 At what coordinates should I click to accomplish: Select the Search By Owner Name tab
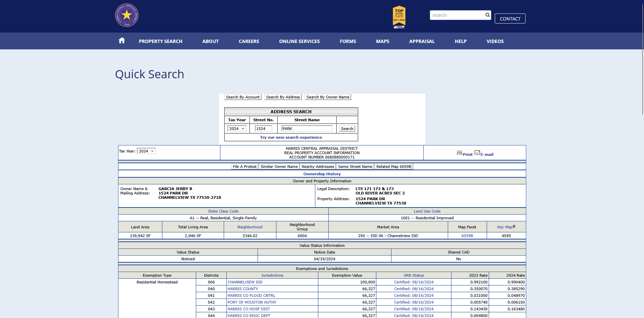tap(328, 97)
